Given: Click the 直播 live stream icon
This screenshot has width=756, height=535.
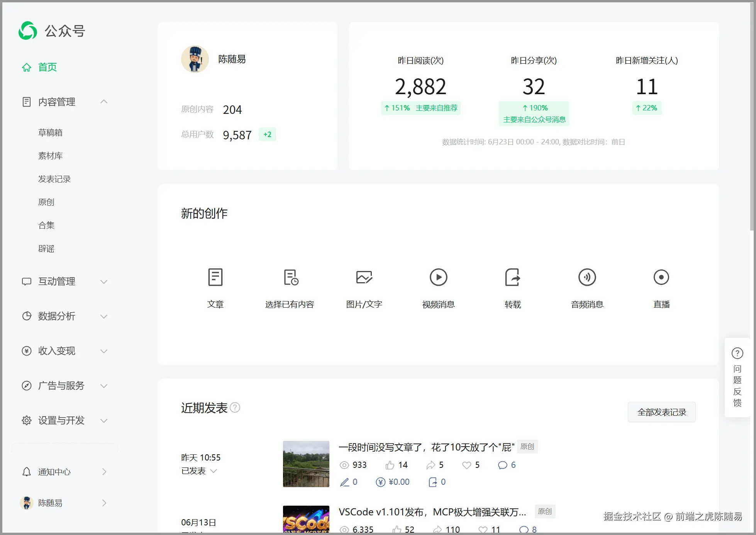Looking at the screenshot, I should click(661, 278).
